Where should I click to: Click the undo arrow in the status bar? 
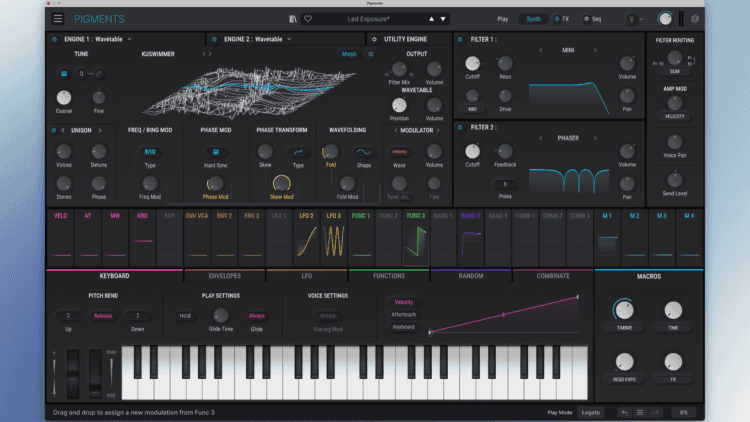pyautogui.click(x=625, y=412)
